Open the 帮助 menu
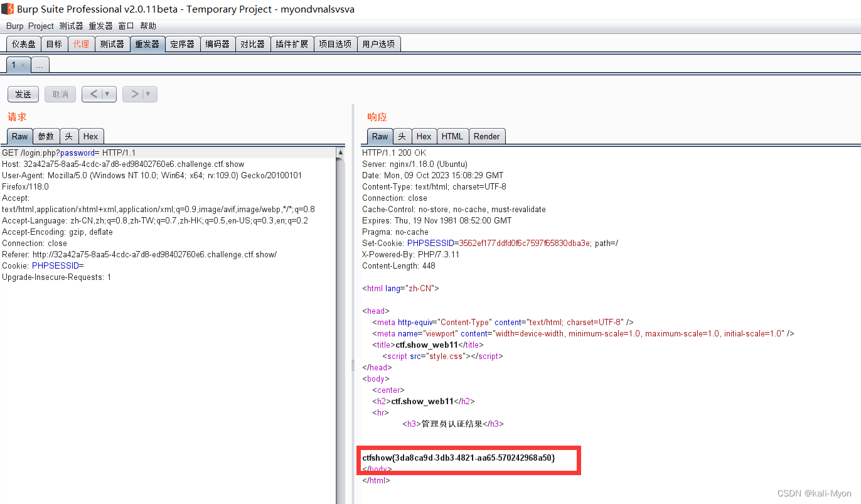The width and height of the screenshot is (861, 504). (x=148, y=26)
